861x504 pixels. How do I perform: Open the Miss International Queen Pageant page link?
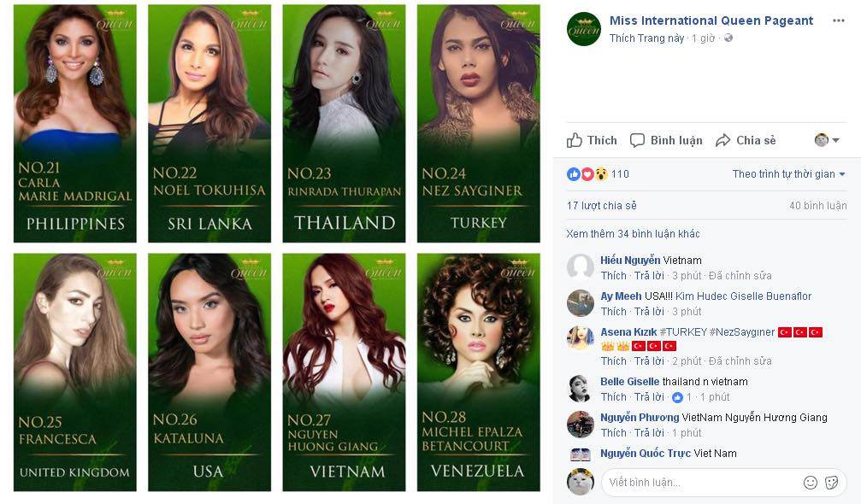point(711,21)
